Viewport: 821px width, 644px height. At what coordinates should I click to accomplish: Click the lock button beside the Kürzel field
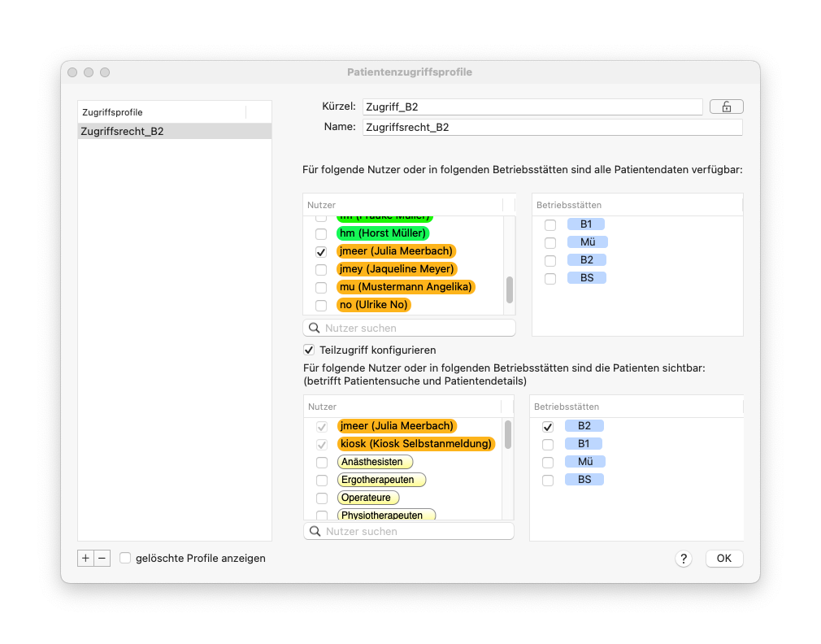(x=726, y=107)
